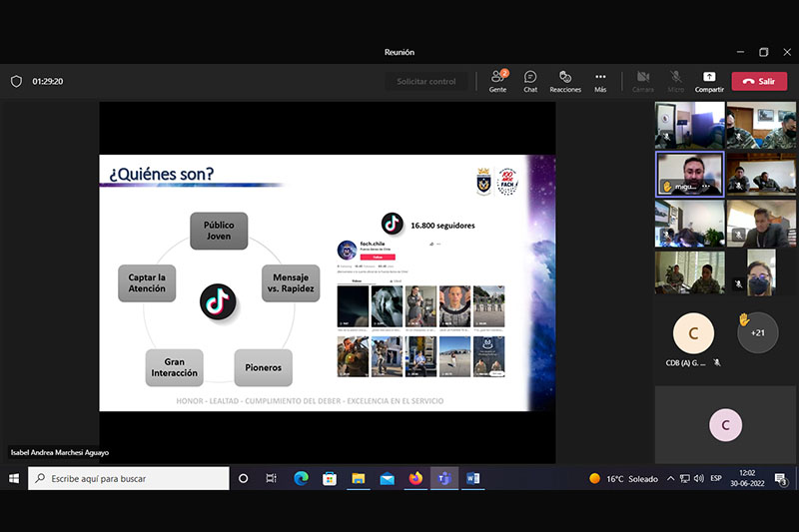This screenshot has width=799, height=532.
Task: Open the meeting Chat panel
Action: pos(530,82)
